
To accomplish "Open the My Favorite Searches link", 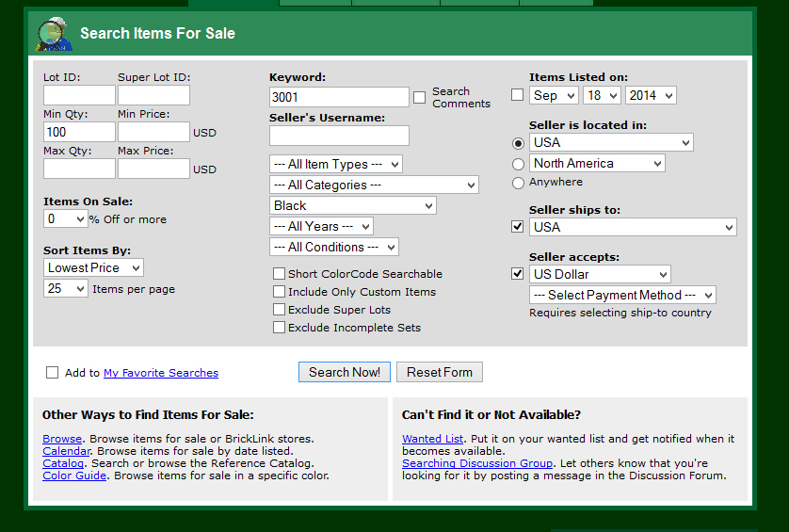I will (x=161, y=373).
